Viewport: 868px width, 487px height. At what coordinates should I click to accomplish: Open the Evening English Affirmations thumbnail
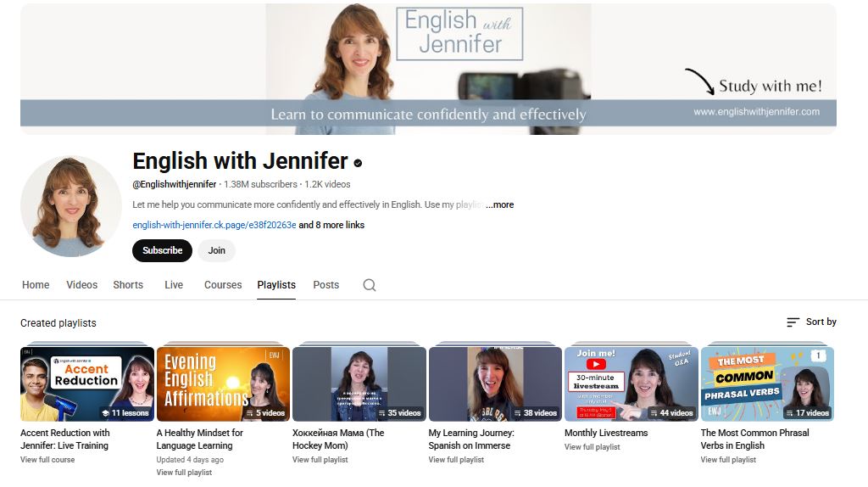(x=223, y=384)
